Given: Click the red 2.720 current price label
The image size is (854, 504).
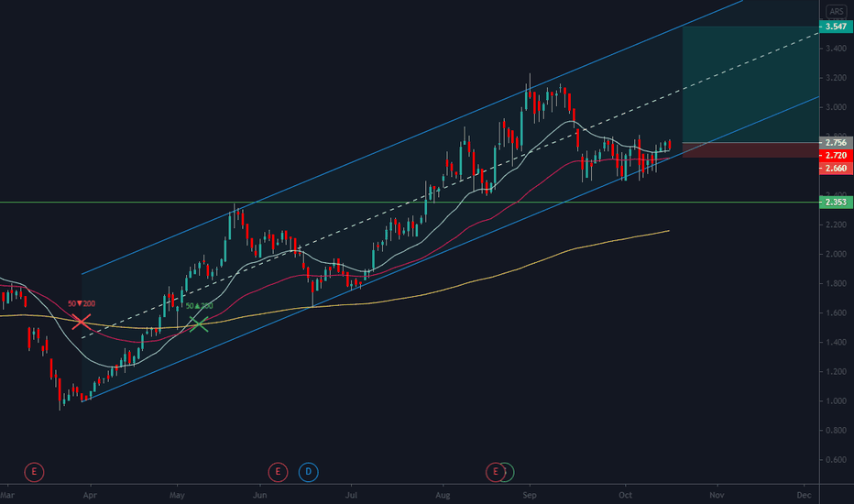Looking at the screenshot, I should [836, 155].
